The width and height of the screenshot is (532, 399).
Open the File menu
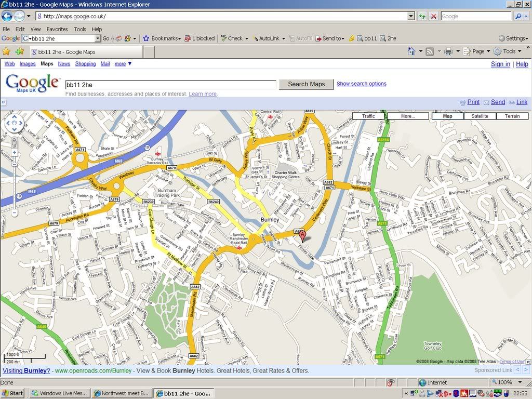pyautogui.click(x=6, y=29)
